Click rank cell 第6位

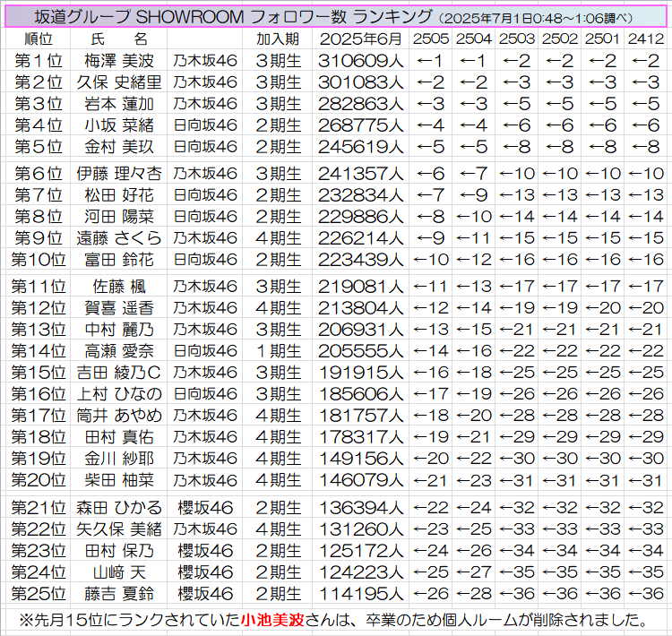click(39, 174)
